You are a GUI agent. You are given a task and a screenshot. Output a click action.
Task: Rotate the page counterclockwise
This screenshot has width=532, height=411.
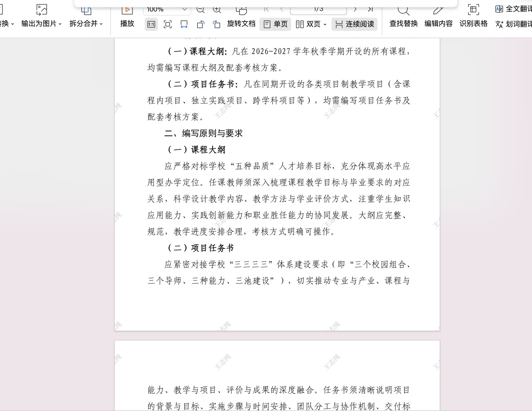(200, 24)
